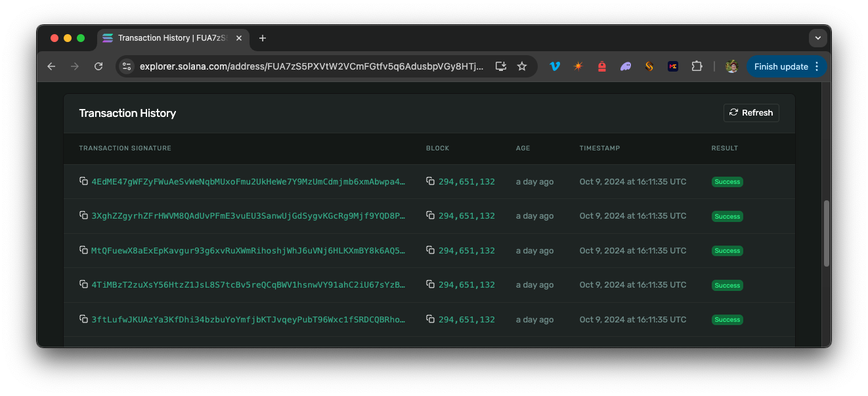Viewport: 868px width, 396px height.
Task: Click the BLOCK column header
Action: tap(437, 148)
